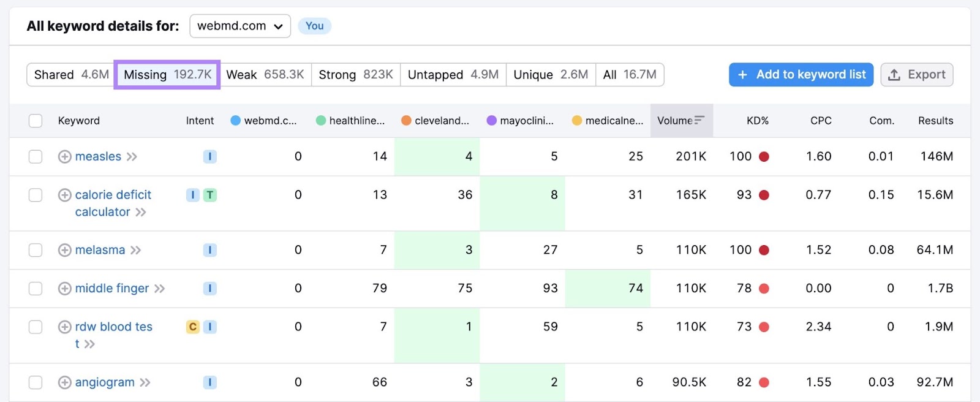Click the Transactional intent badge for calorie deficit calculator
This screenshot has height=402, width=980.
pos(209,195)
